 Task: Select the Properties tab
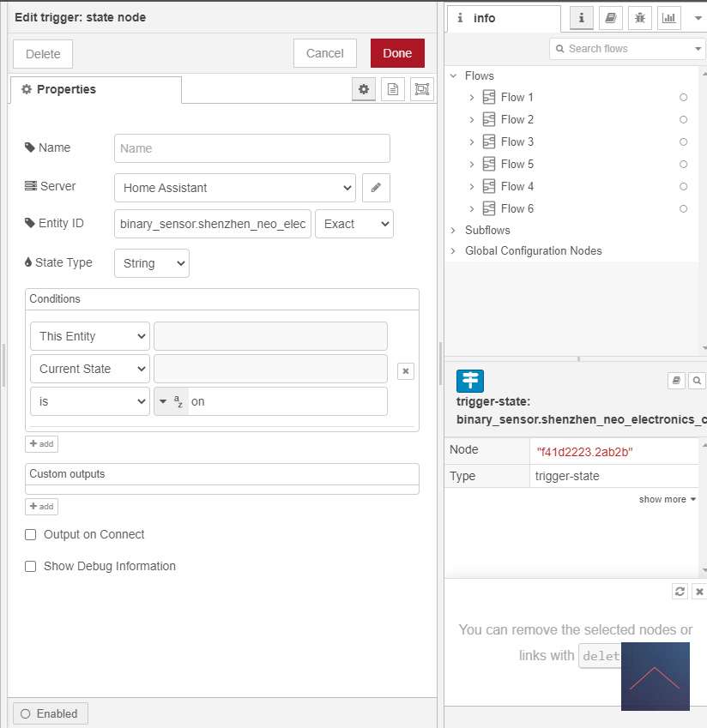(94, 90)
